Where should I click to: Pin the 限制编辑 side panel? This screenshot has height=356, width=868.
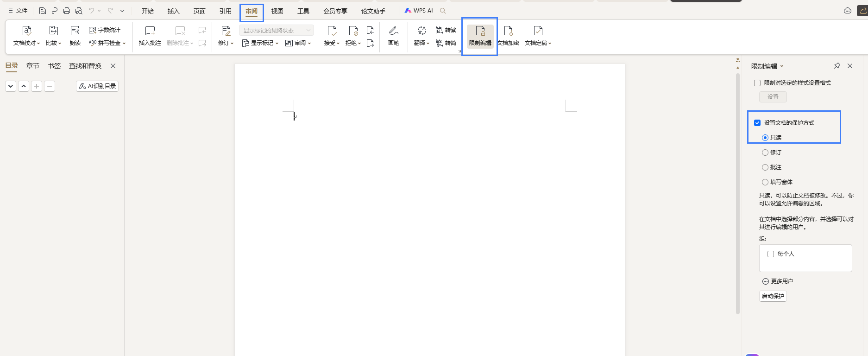(x=837, y=66)
